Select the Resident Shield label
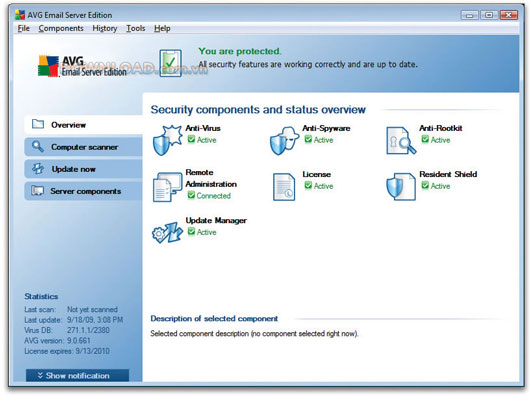This screenshot has width=530, height=395. pyautogui.click(x=448, y=174)
